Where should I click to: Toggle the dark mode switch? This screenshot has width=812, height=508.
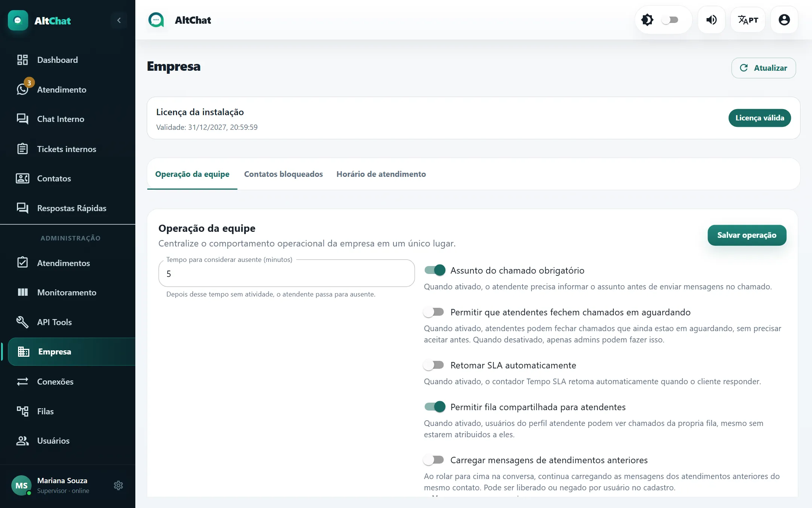click(670, 20)
